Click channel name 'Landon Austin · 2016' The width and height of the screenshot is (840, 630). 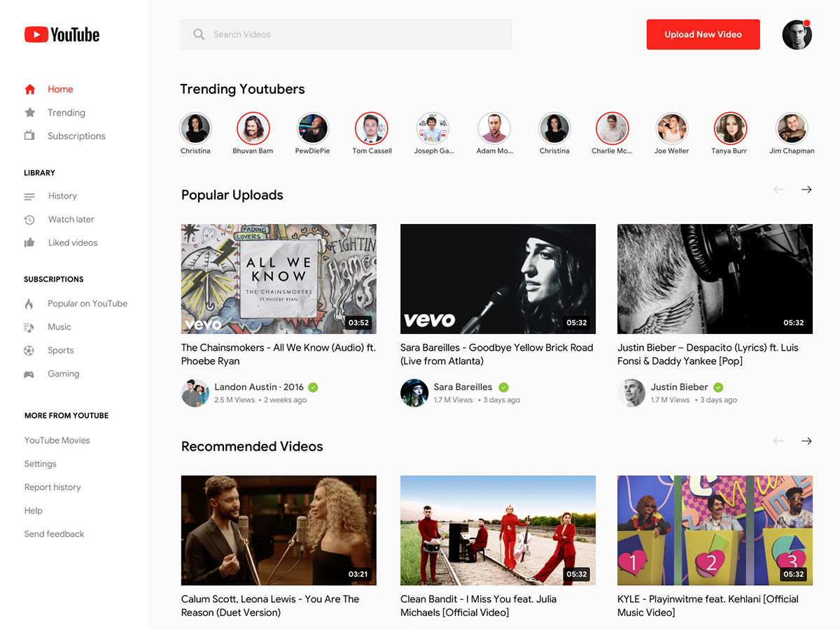point(259,387)
